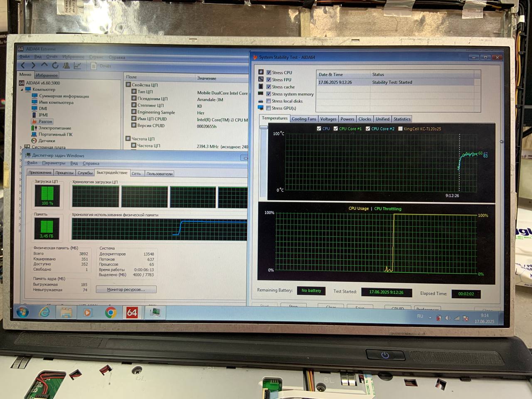Click the Монитор ресурсов button
The height and width of the screenshot is (399, 532).
(x=126, y=290)
